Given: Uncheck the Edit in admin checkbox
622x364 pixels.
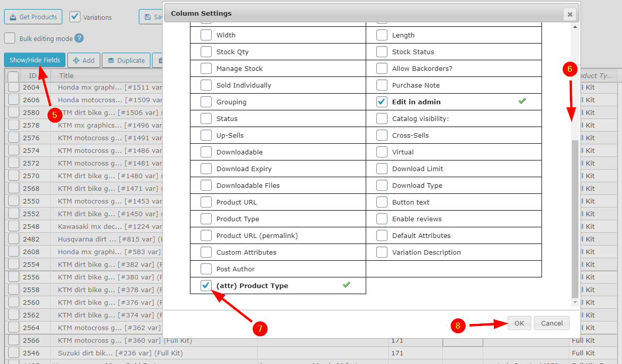Looking at the screenshot, I should (x=381, y=102).
